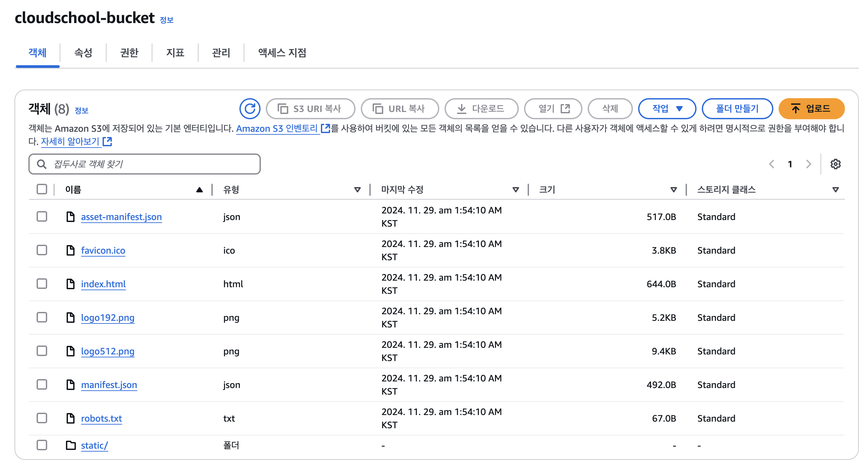Open the asset-manifest.json link
The width and height of the screenshot is (868, 473).
click(121, 217)
